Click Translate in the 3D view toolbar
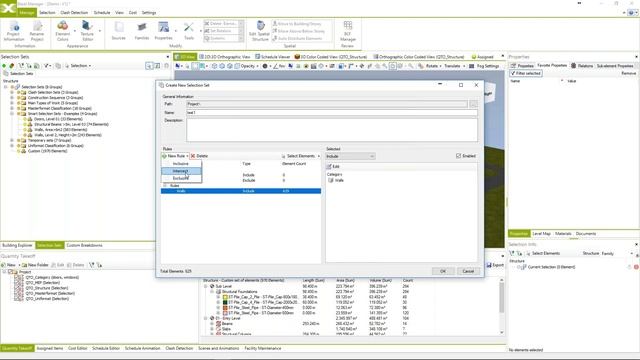640x360 pixels. (x=452, y=66)
